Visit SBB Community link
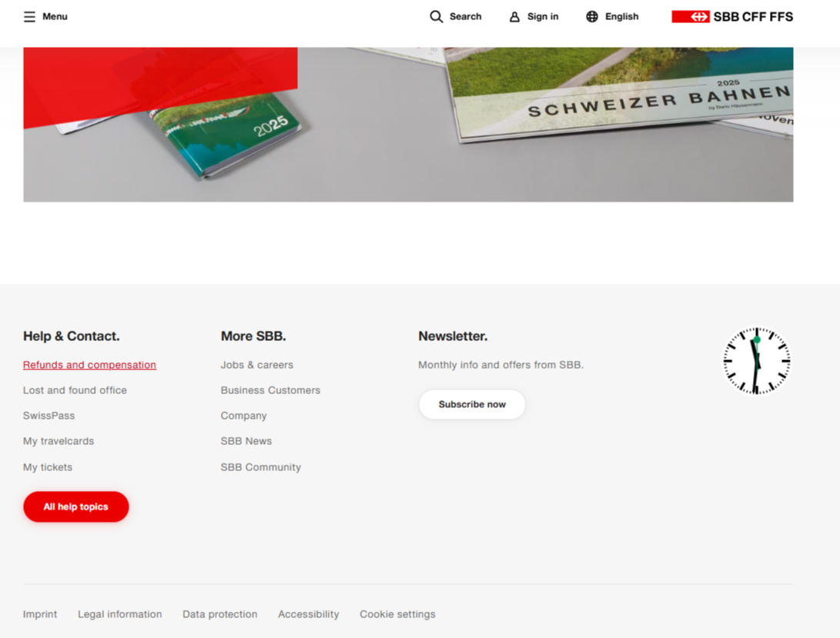Image resolution: width=840 pixels, height=638 pixels. click(x=261, y=467)
